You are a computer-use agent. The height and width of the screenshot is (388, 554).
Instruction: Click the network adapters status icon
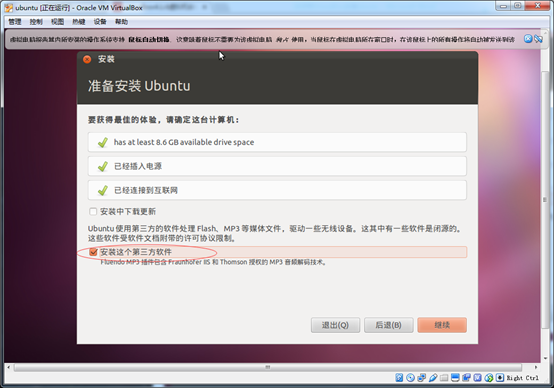(422, 378)
